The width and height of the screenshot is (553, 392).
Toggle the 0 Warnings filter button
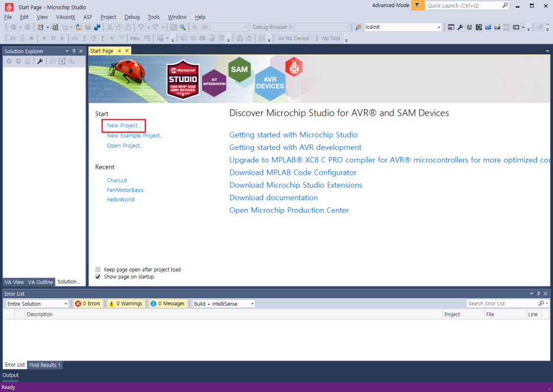coord(126,303)
